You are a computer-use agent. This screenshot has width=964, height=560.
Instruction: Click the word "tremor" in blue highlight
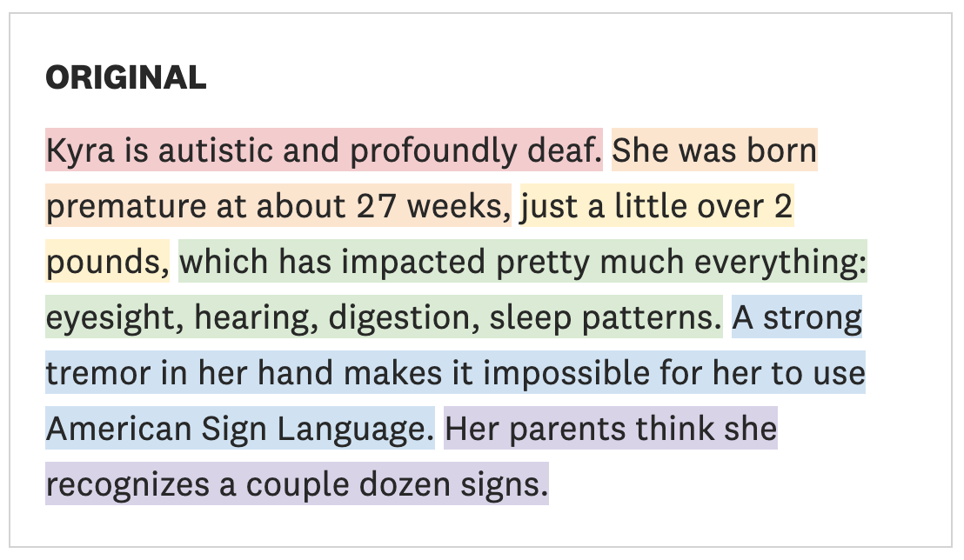coord(98,374)
